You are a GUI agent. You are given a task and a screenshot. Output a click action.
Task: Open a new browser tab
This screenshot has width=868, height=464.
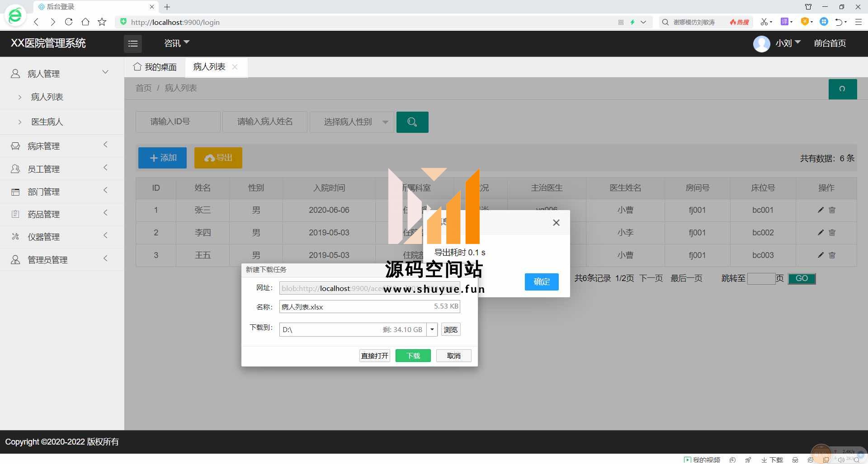[x=167, y=7]
